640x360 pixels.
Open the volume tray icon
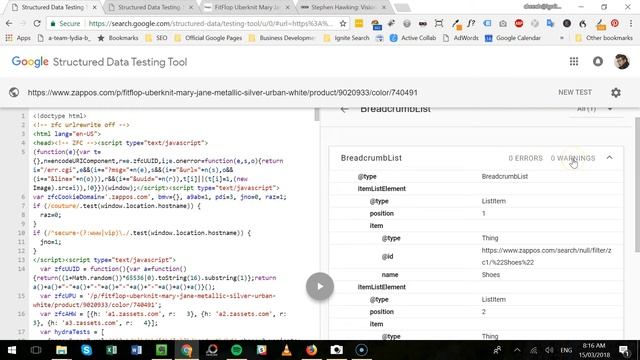(549, 350)
